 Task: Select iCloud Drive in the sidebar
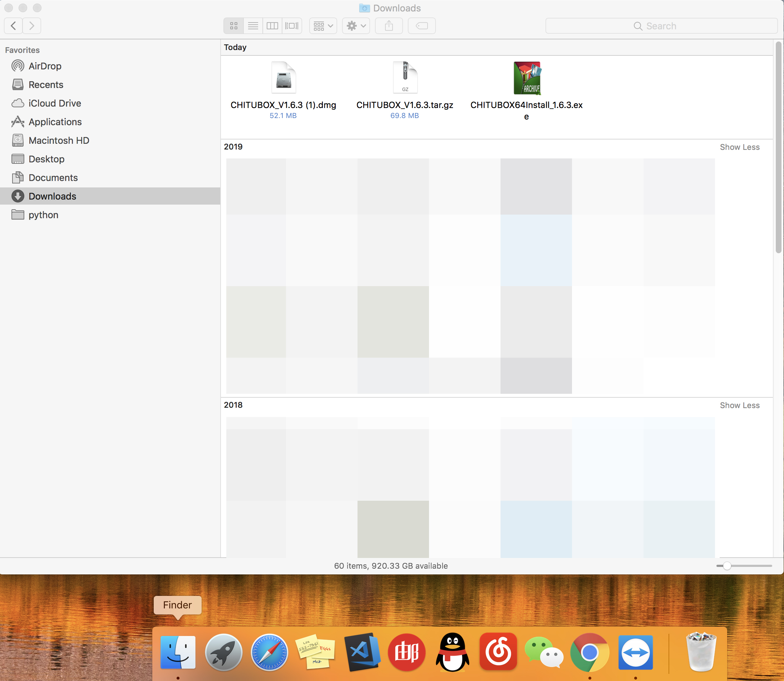(x=110, y=103)
